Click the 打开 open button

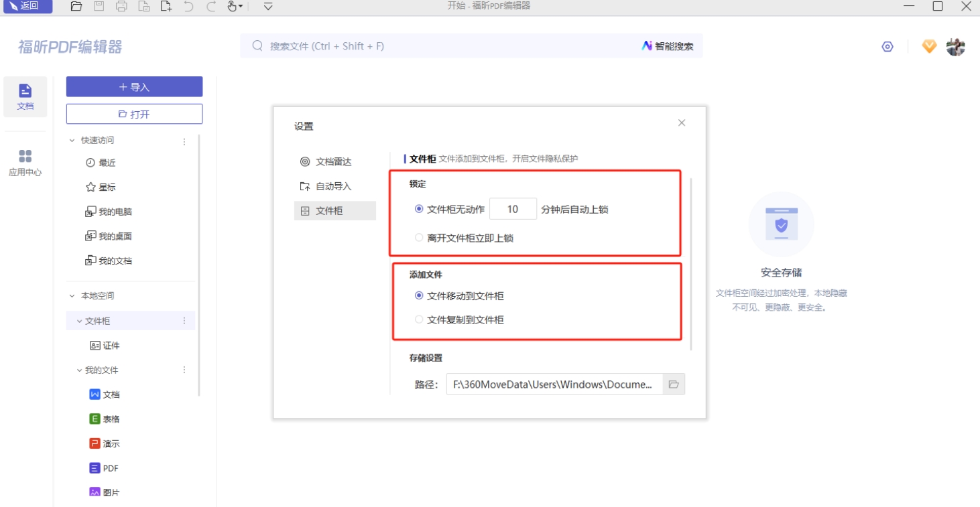point(134,114)
